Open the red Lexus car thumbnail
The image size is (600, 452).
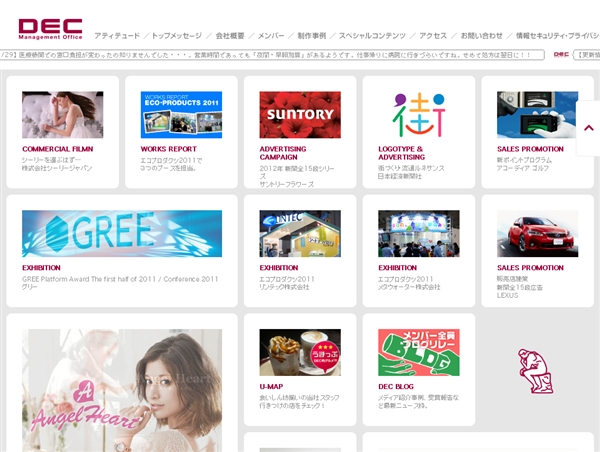click(537, 233)
